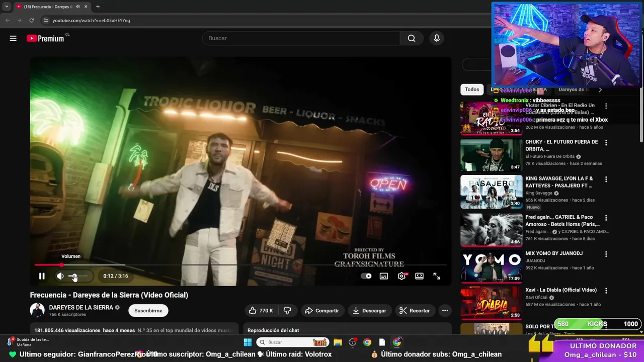Open Google Chrome taskbar icon

click(367, 342)
